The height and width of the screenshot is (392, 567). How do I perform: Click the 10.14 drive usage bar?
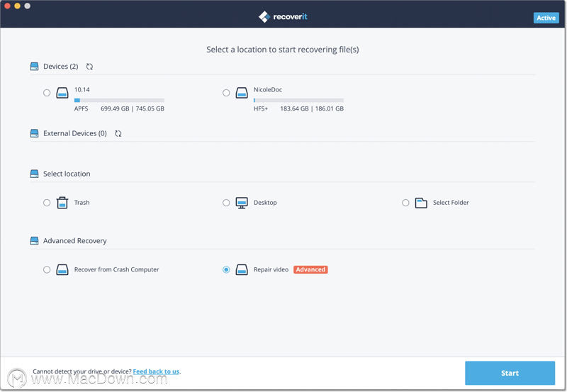pos(119,100)
